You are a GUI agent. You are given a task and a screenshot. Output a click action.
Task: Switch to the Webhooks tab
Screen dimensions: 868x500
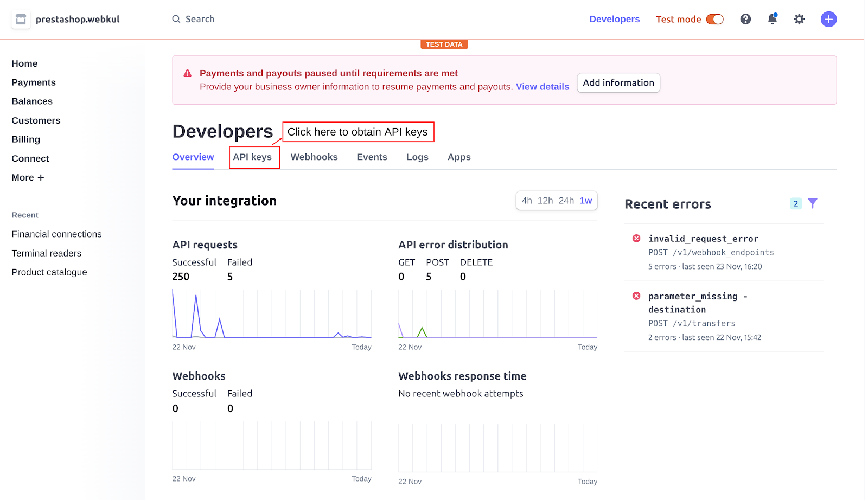(x=314, y=157)
